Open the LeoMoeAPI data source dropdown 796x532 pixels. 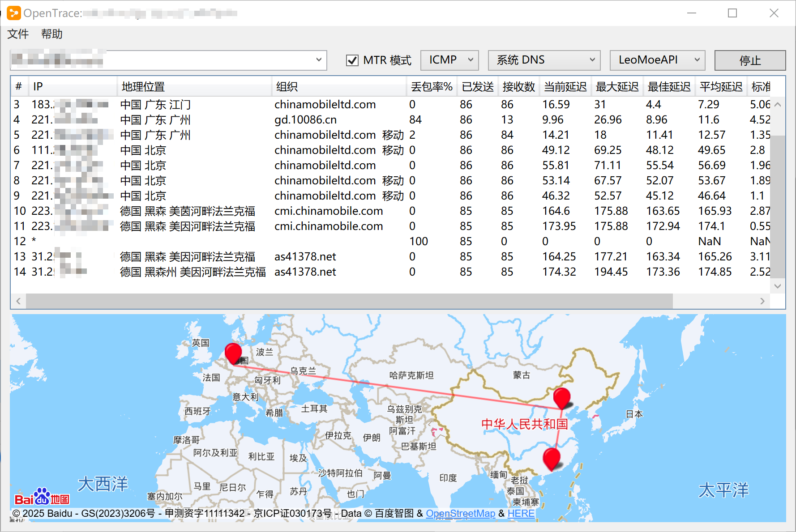[x=657, y=60]
